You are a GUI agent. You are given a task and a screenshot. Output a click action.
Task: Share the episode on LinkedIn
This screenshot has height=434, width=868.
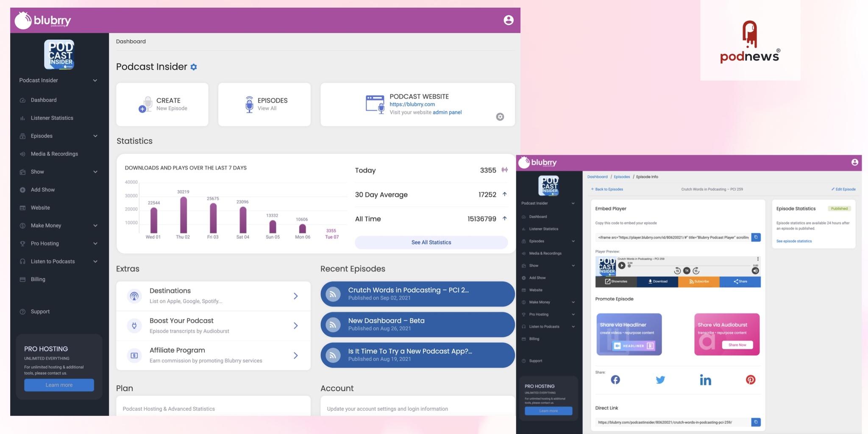pyautogui.click(x=706, y=380)
